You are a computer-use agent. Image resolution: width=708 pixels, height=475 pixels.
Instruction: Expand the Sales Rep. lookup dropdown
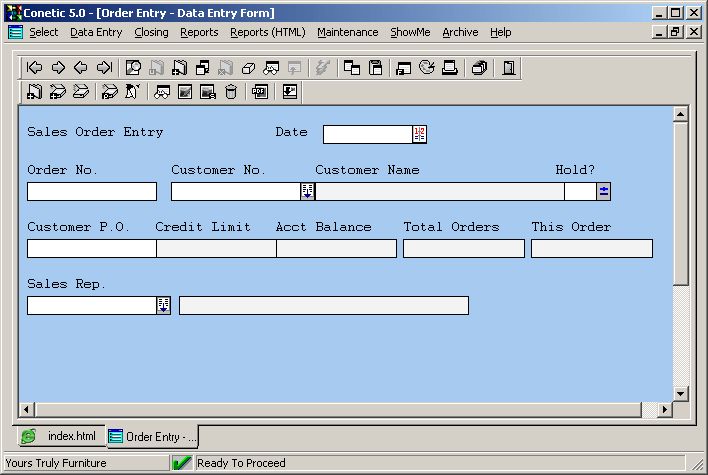[x=163, y=305]
